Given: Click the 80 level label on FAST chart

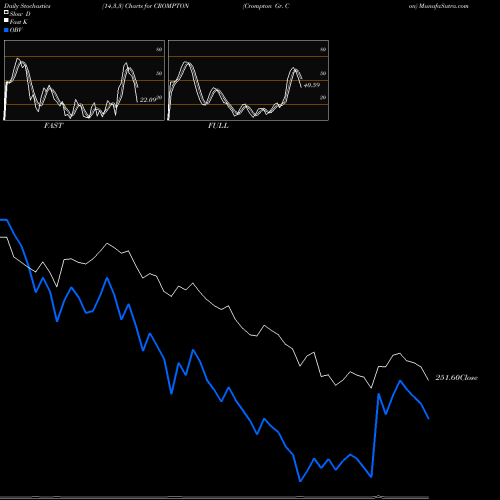Looking at the screenshot, I should pos(159,49).
